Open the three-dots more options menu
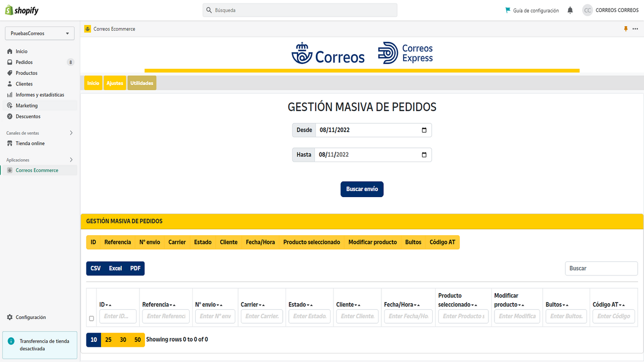Image resolution: width=644 pixels, height=362 pixels. 635,29
